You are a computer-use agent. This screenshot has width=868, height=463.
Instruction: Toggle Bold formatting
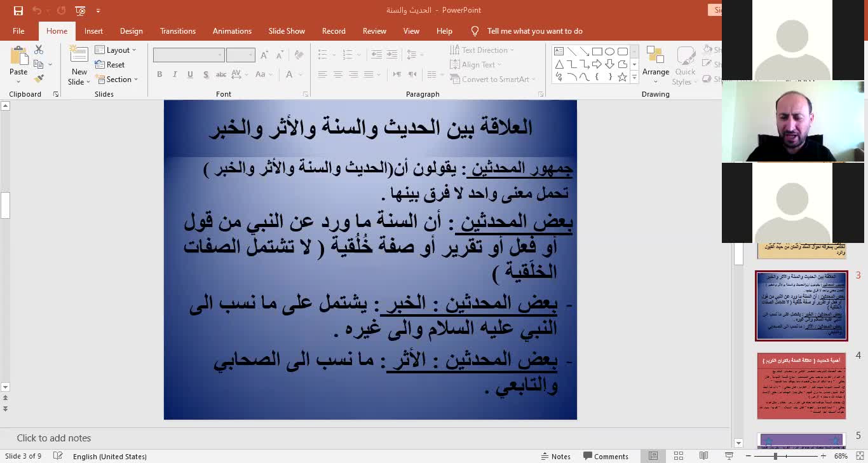[159, 74]
